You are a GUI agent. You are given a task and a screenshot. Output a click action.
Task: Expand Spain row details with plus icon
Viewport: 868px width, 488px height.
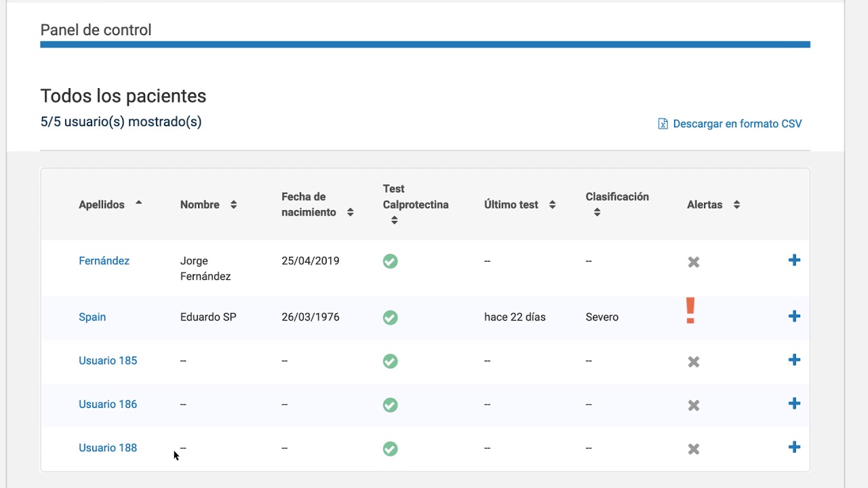coord(794,317)
